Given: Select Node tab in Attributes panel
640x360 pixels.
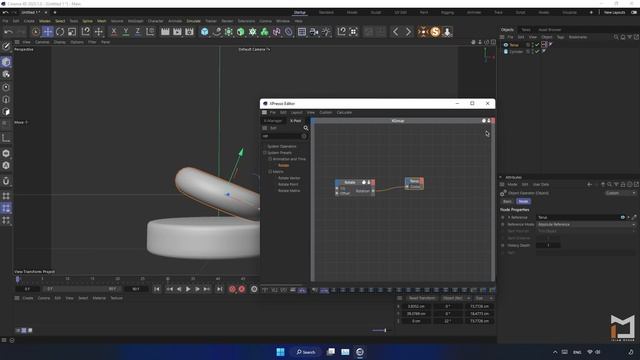Looking at the screenshot, I should click(523, 201).
